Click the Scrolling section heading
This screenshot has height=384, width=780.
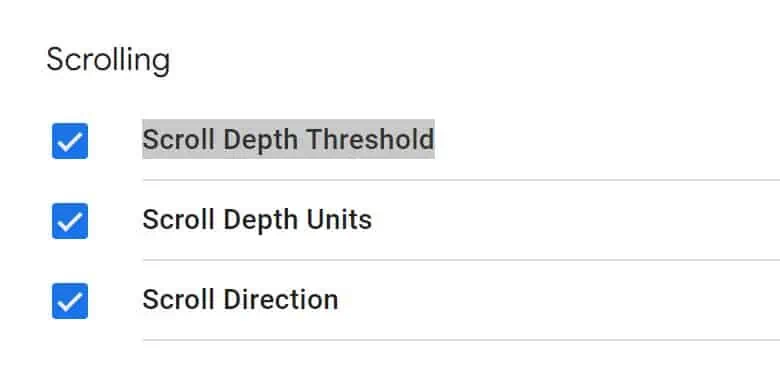(x=108, y=61)
